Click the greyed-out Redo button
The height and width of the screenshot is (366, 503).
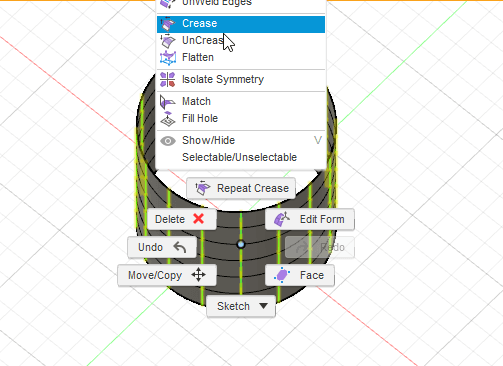320,247
